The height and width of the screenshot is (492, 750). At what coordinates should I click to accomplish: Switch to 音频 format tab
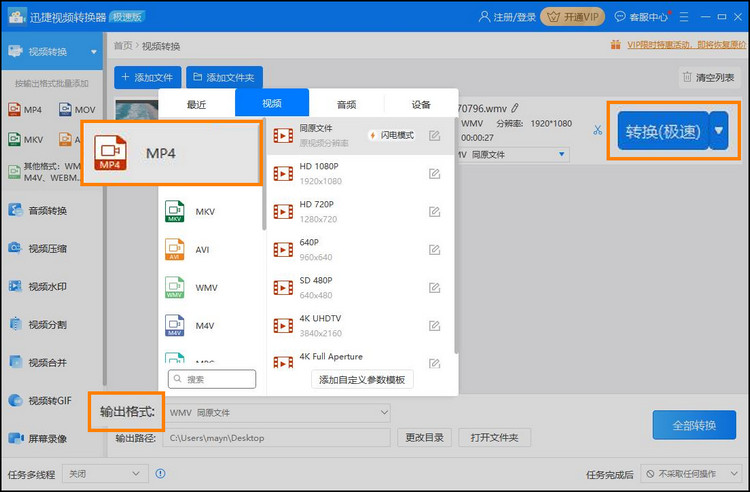click(346, 104)
